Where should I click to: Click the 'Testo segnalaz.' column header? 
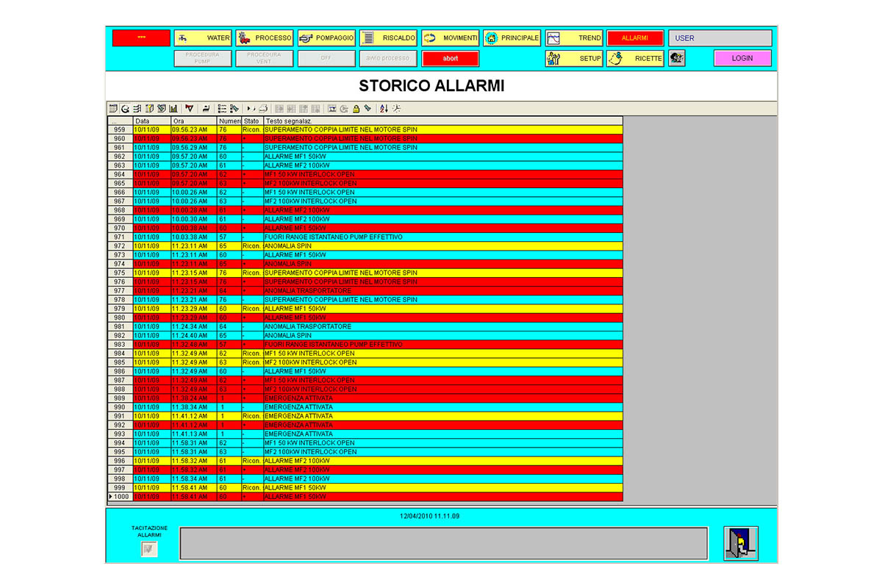[x=442, y=121]
